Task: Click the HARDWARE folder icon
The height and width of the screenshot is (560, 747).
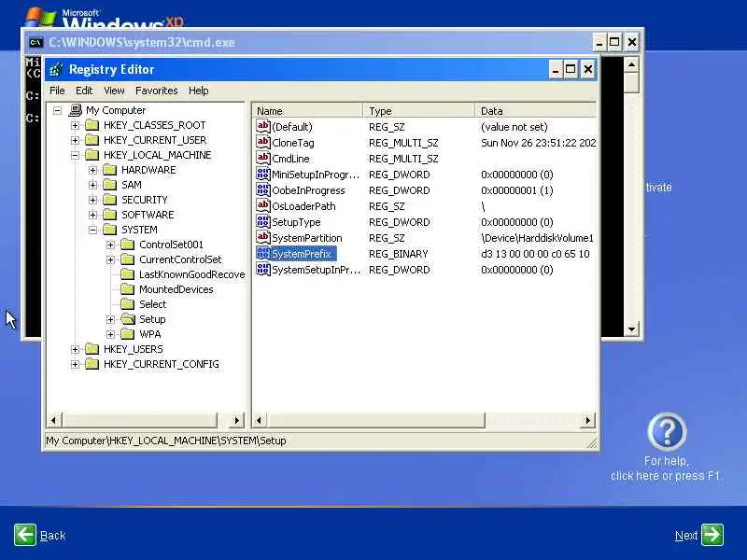Action: point(109,170)
